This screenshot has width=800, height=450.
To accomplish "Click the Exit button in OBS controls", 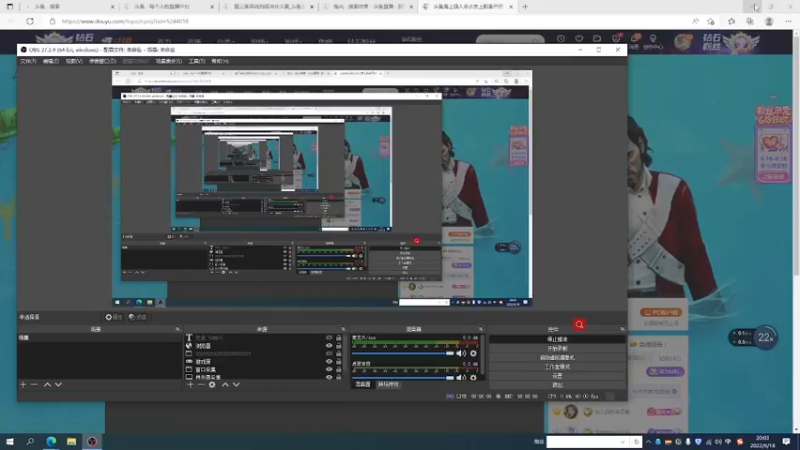I will point(557,385).
